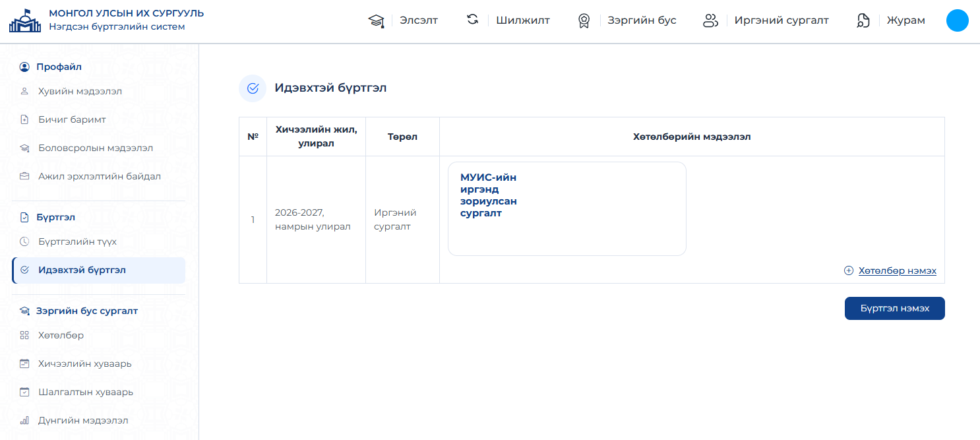Click the Хөтөлбөрийн мэдээлэл column header

[692, 137]
